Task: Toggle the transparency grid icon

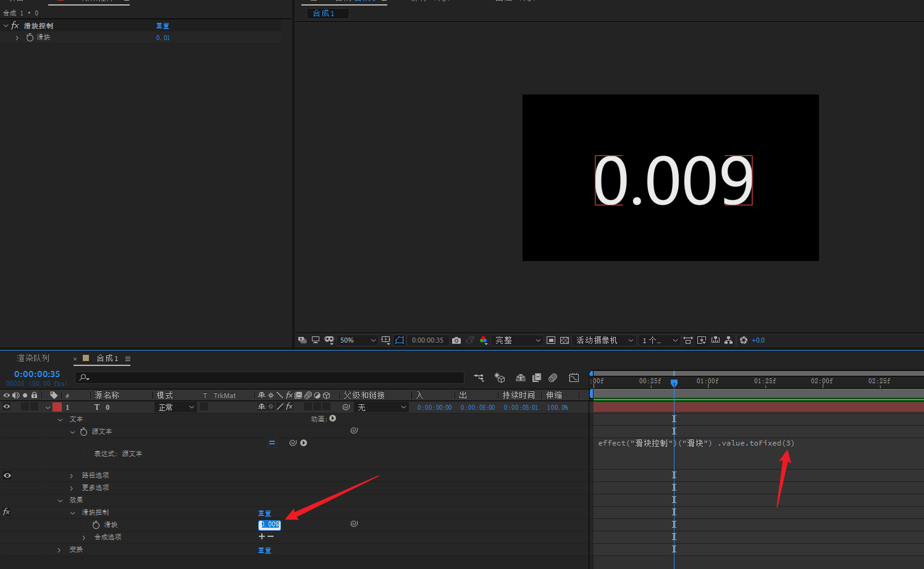Action: tap(565, 340)
